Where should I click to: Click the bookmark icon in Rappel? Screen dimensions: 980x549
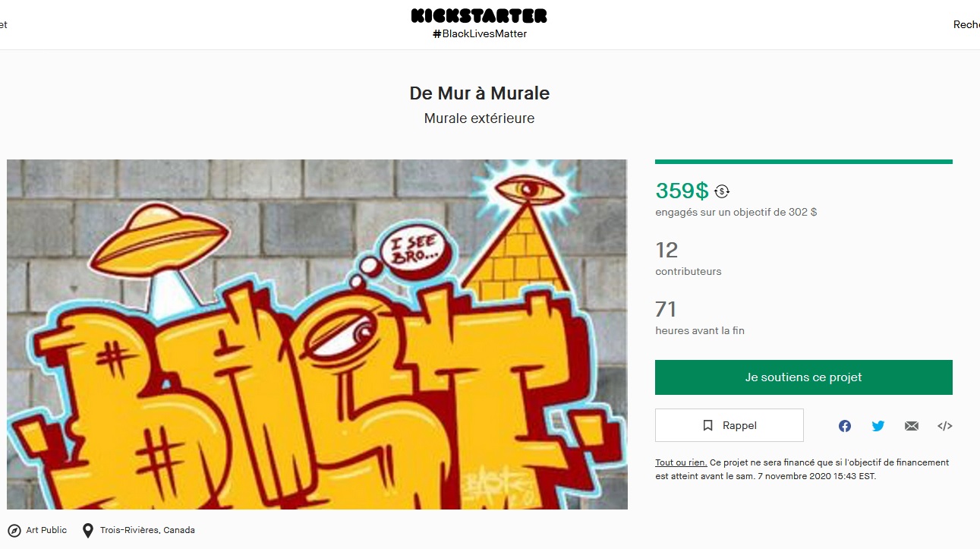(708, 426)
